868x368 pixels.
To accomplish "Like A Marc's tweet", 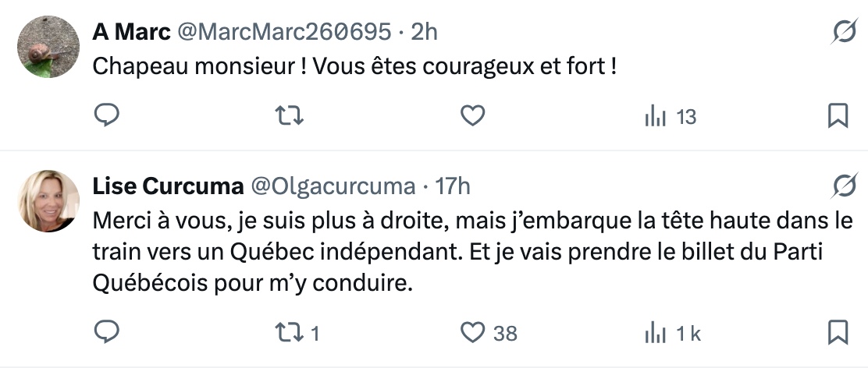I will 472,116.
